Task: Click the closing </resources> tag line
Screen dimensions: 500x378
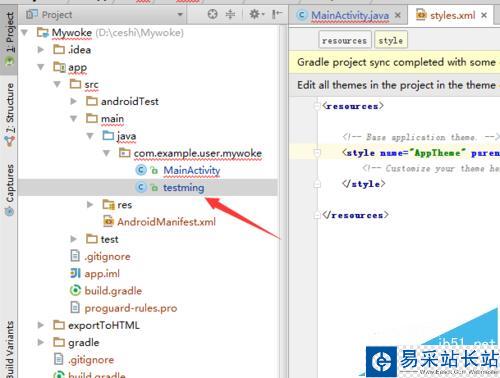Action: 355,215
